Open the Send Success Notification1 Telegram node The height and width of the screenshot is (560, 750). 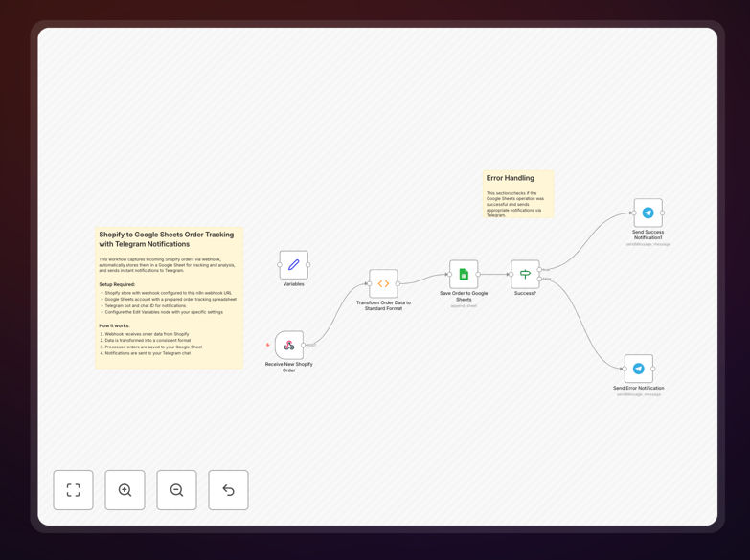pyautogui.click(x=648, y=213)
